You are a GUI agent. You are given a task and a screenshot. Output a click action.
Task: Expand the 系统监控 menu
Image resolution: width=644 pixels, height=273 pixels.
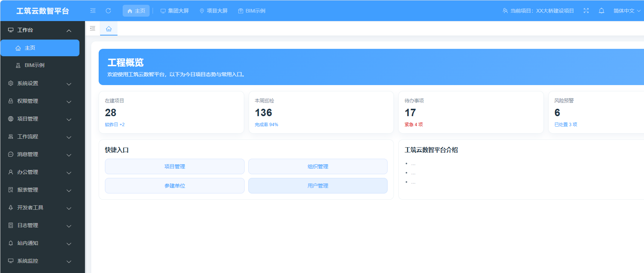click(x=69, y=262)
